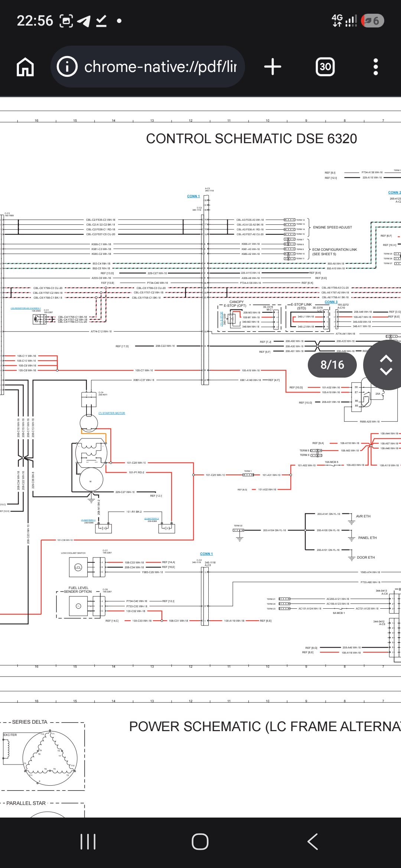Follow the (10) RESISTOR AS 3 NODES link
This screenshot has height=868, width=401.
(x=26, y=308)
